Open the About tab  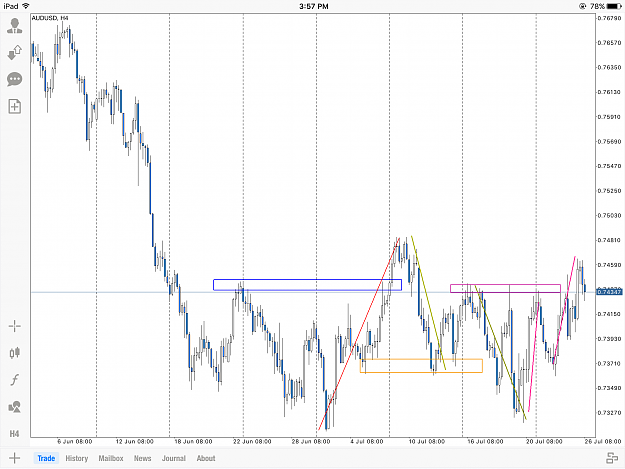point(206,458)
